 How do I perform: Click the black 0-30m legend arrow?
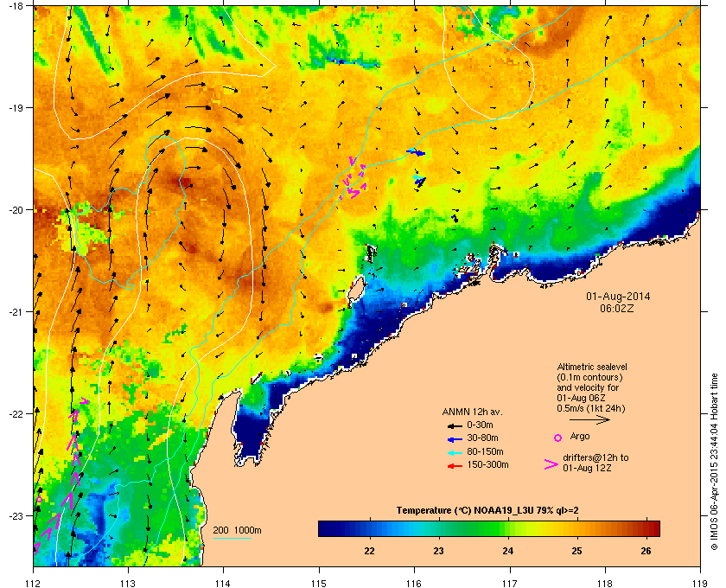(x=455, y=425)
